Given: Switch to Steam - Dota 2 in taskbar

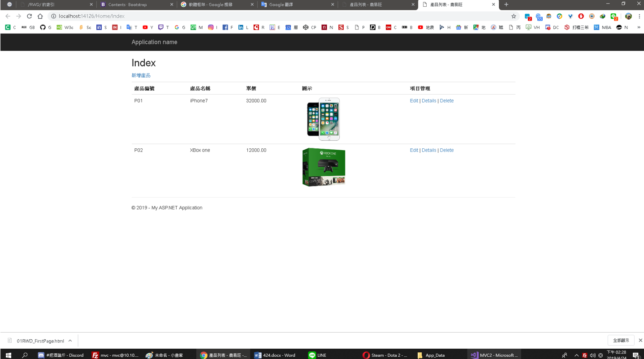Looking at the screenshot, I should [x=385, y=355].
